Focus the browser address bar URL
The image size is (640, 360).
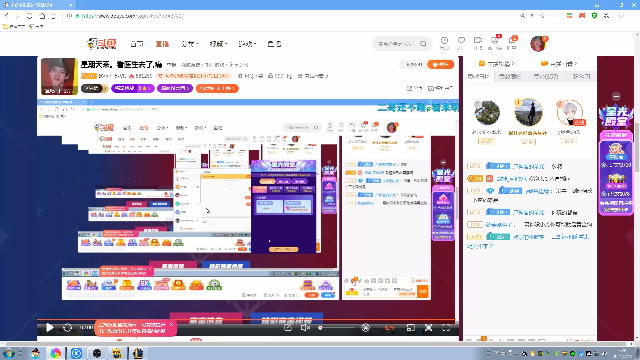[133, 16]
